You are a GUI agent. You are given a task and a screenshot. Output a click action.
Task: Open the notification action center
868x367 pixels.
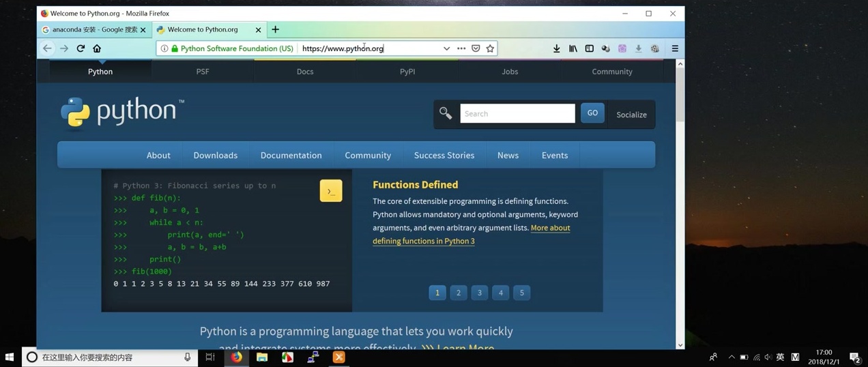pyautogui.click(x=854, y=357)
